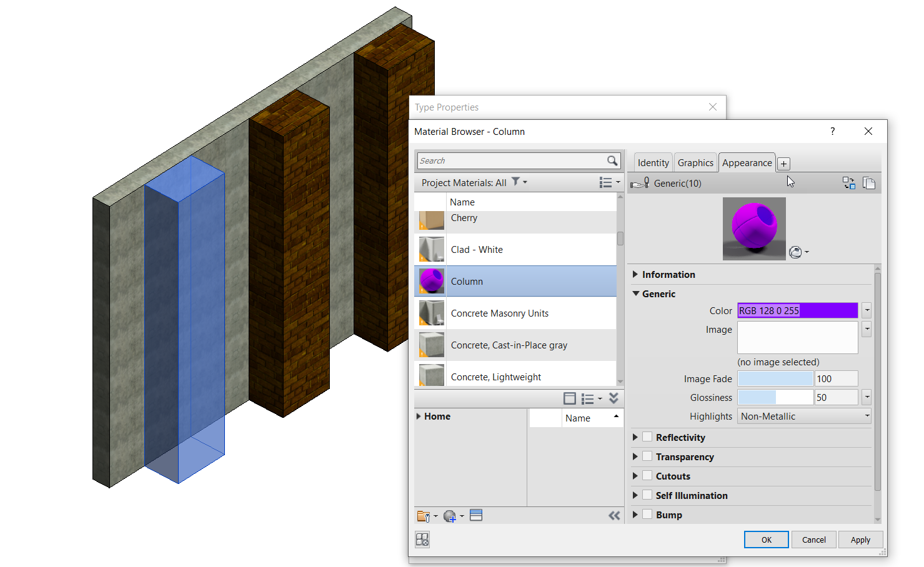This screenshot has width=924, height=567.
Task: Enable the Transparency checkbox
Action: tap(647, 456)
